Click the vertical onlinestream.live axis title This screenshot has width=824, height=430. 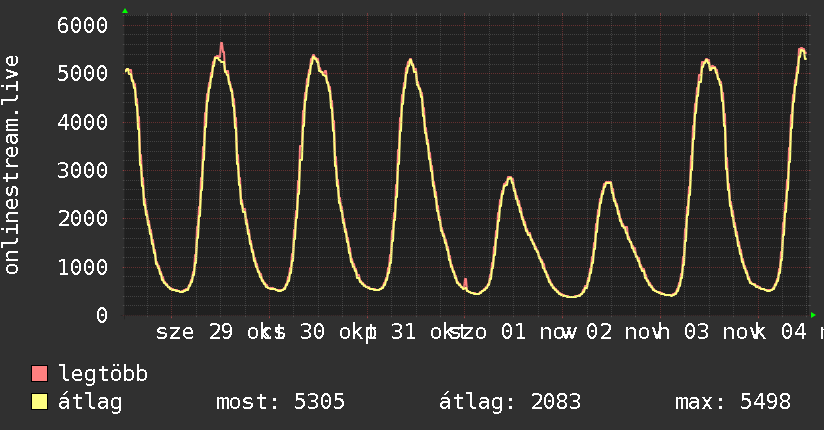tap(11, 165)
